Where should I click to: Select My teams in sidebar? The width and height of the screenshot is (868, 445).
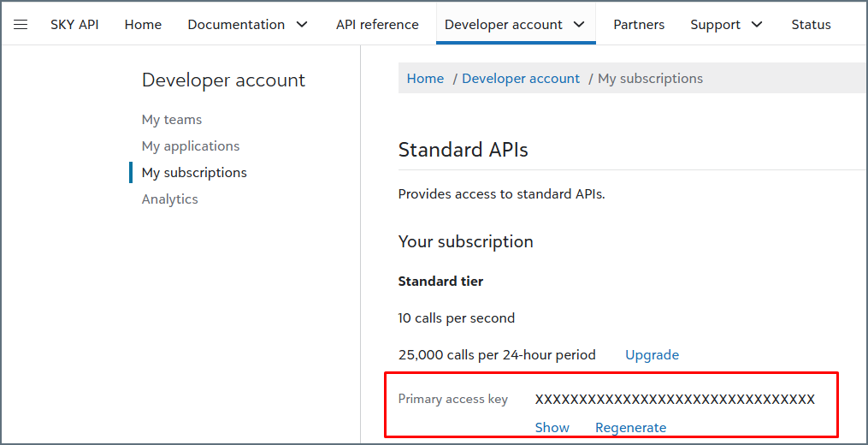(172, 120)
